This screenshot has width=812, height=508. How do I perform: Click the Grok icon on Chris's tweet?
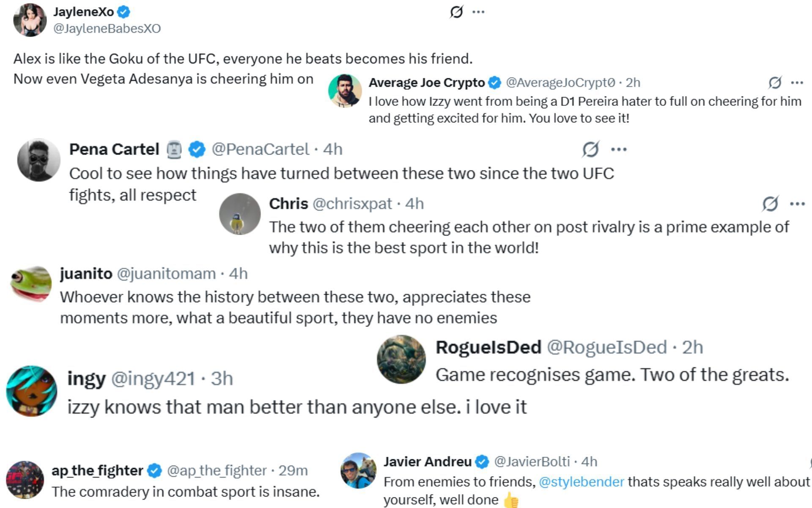pos(770,204)
